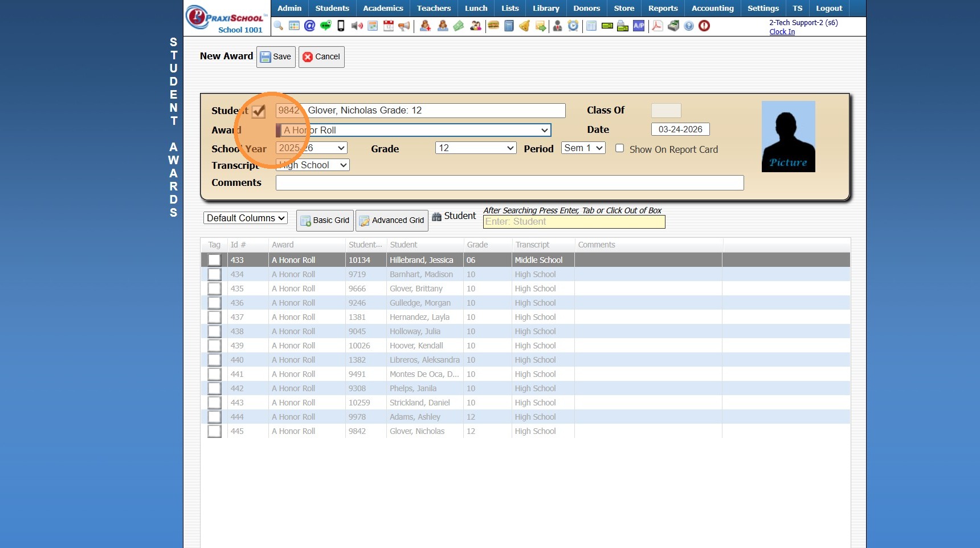Open the email @ icon
The height and width of the screenshot is (548, 980).
309,26
